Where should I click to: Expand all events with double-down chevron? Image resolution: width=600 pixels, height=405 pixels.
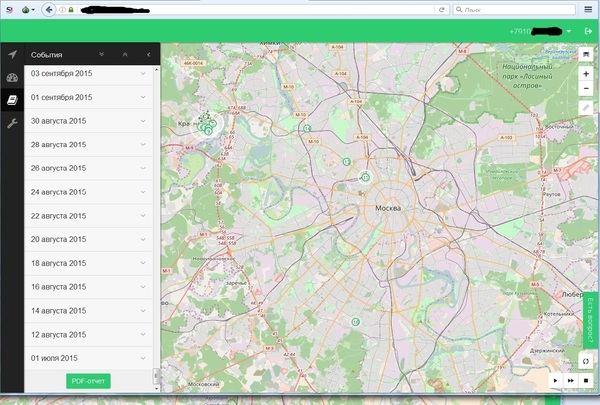101,54
